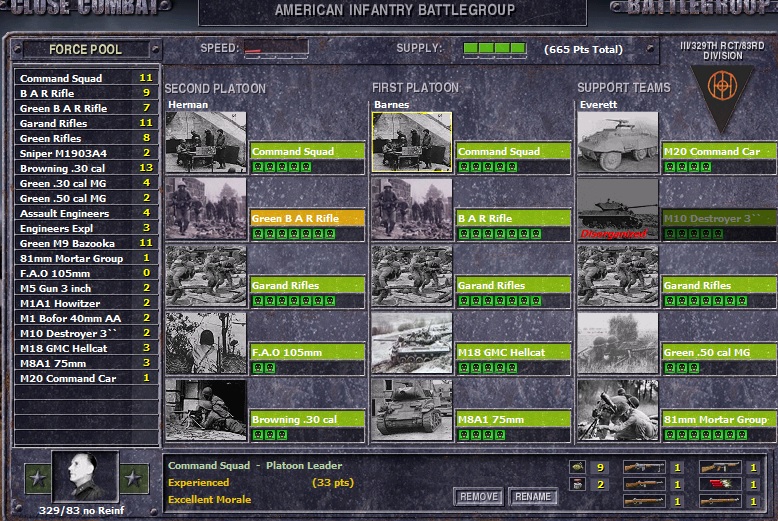Select Green Rifles in Force Pool
The image size is (778, 521).
coord(86,138)
